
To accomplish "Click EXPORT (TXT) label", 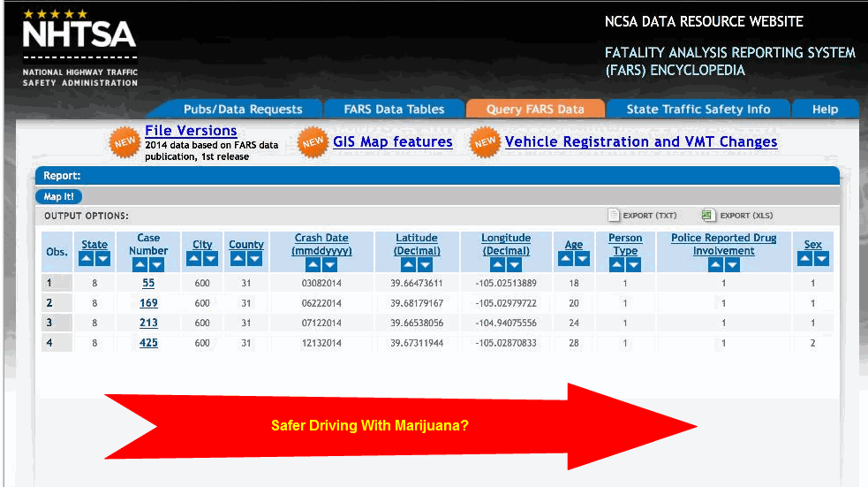I will pos(650,216).
